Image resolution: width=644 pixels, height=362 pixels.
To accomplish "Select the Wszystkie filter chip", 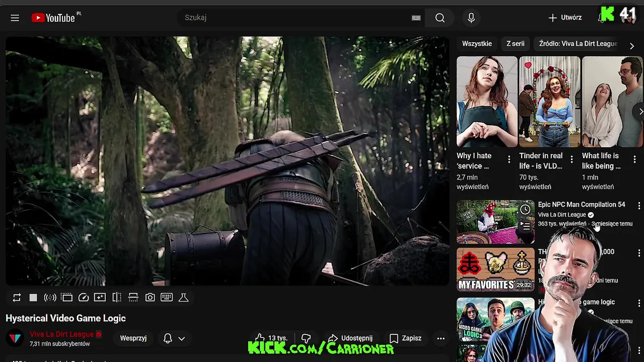I will pyautogui.click(x=477, y=44).
